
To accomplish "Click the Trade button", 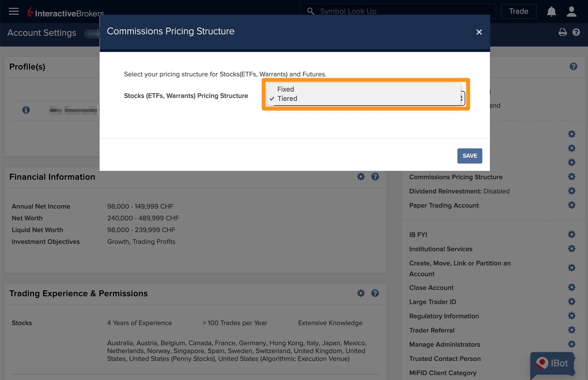I will (x=519, y=11).
